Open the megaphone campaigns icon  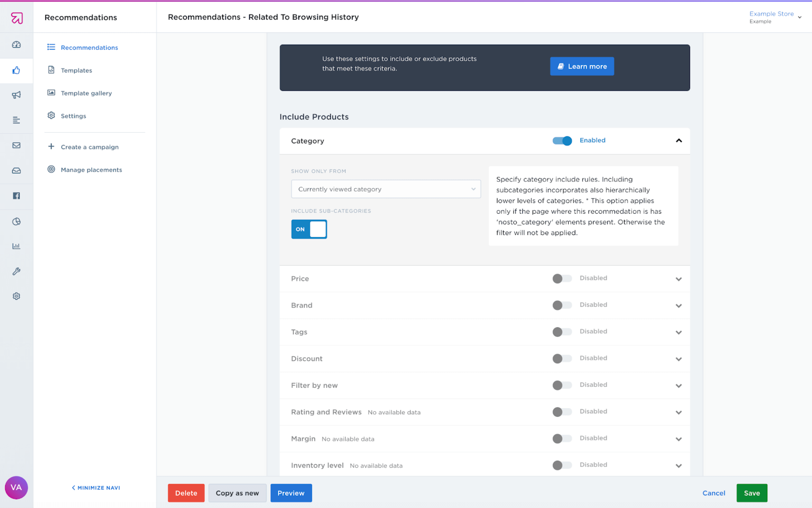tap(16, 95)
